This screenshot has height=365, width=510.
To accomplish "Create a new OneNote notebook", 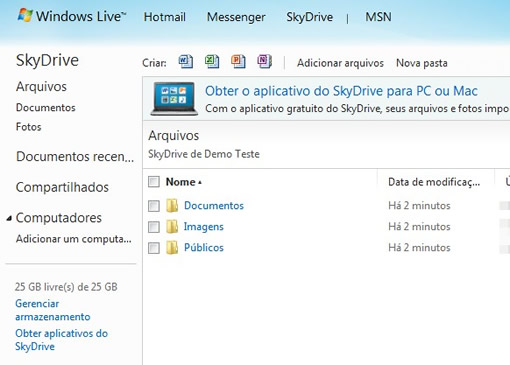I will tap(265, 62).
